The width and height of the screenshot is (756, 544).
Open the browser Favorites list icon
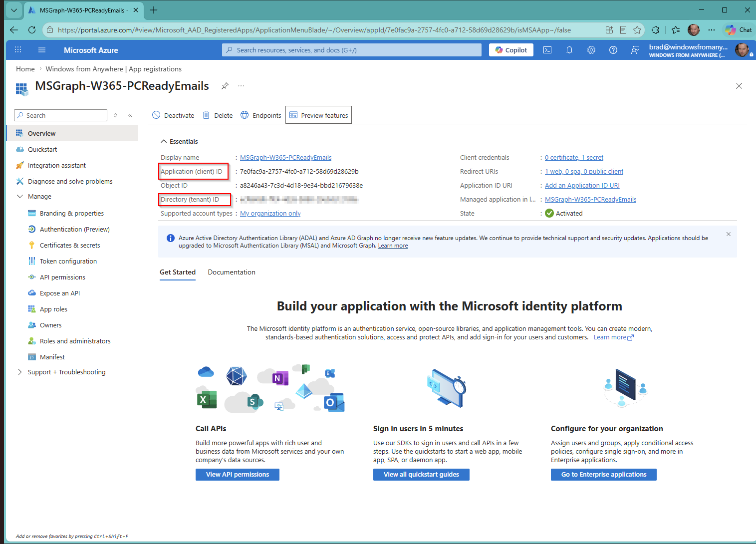(x=676, y=30)
